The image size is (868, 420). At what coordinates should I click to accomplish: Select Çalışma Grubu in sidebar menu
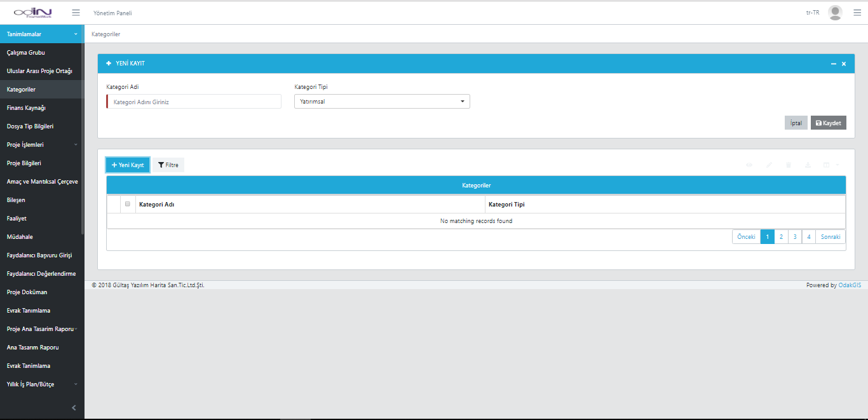26,53
